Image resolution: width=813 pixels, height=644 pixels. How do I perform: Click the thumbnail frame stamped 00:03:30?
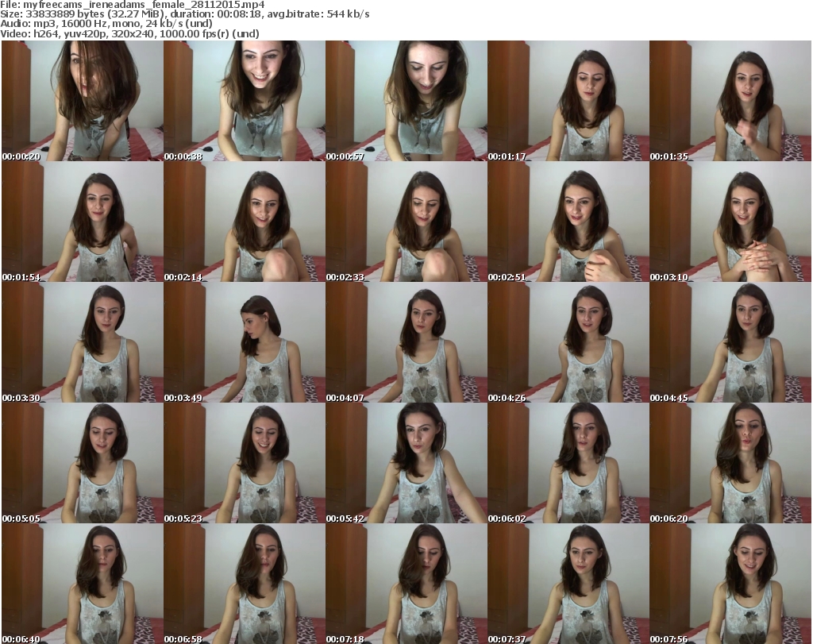tap(83, 342)
